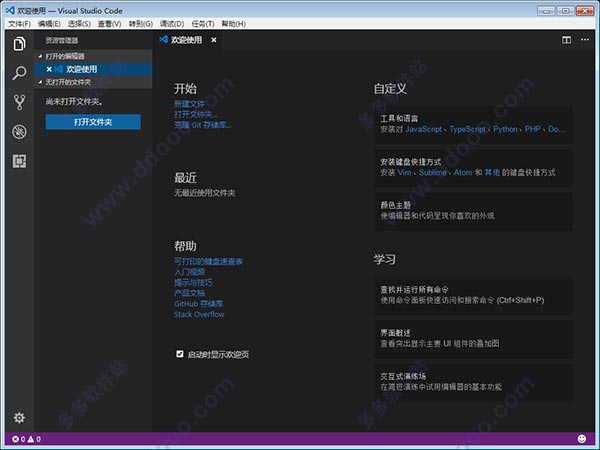Click the feedback smiley in status bar
The width and height of the screenshot is (600, 450).
582,439
